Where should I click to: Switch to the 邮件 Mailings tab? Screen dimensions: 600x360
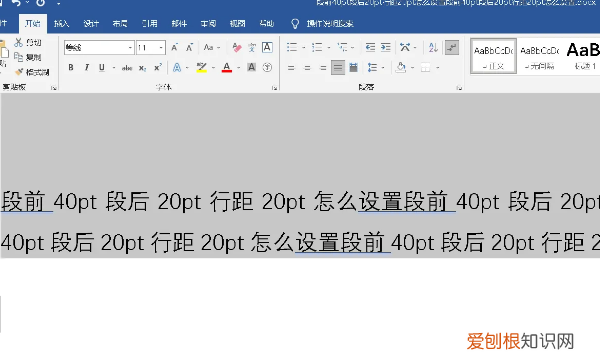point(179,24)
